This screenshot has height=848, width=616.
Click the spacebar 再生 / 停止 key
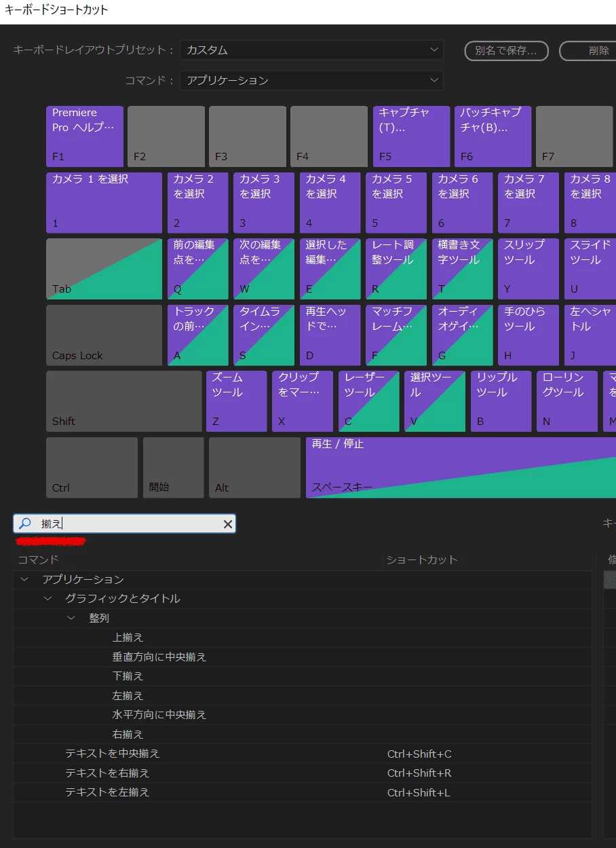[461, 468]
